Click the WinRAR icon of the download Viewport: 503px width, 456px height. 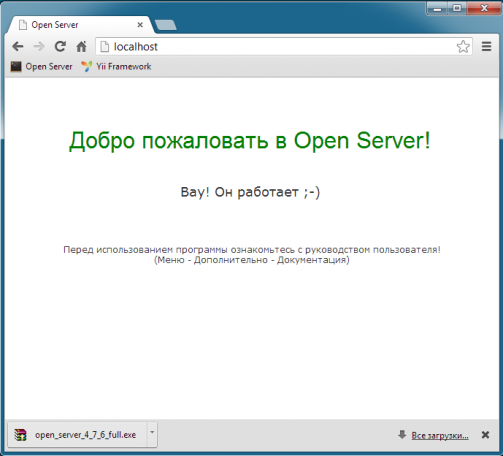[20, 435]
